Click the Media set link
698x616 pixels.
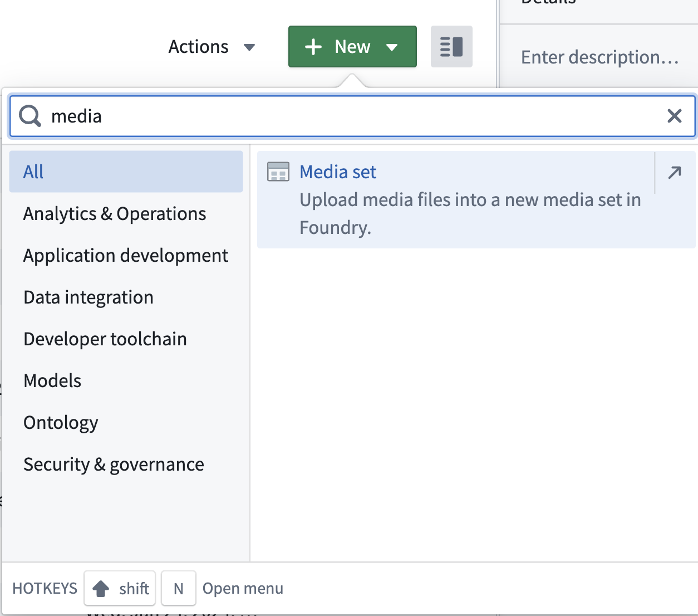point(337,172)
